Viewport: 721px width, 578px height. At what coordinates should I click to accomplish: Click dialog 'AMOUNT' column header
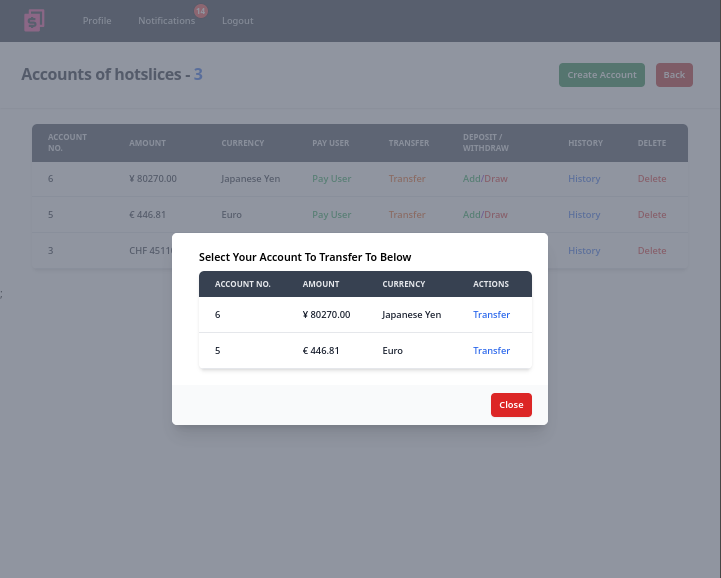pos(321,284)
